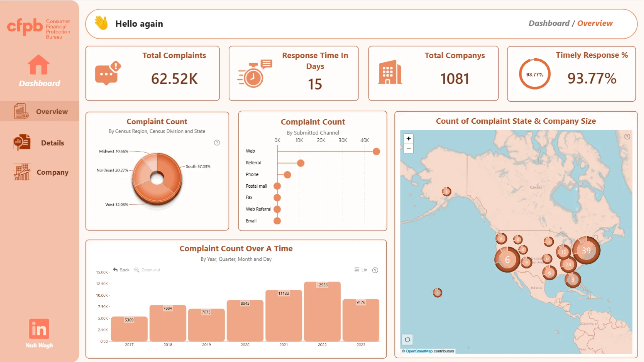The image size is (644, 362).
Task: Click the donut chart help icon
Action: [217, 143]
